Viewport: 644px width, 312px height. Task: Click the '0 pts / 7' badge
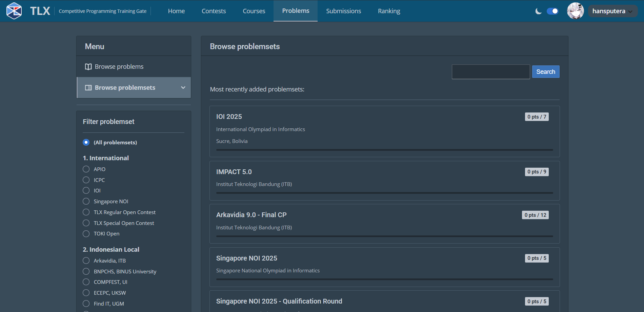coord(537,117)
